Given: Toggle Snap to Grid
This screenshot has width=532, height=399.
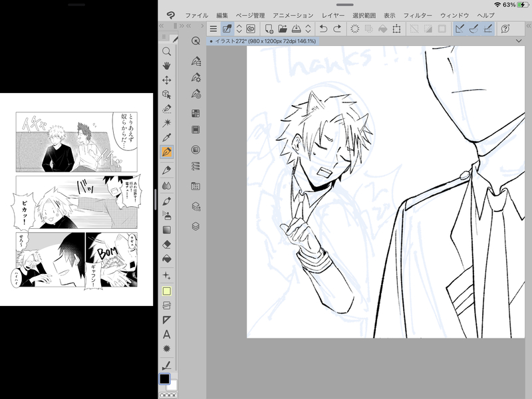Looking at the screenshot, I should coord(487,29).
